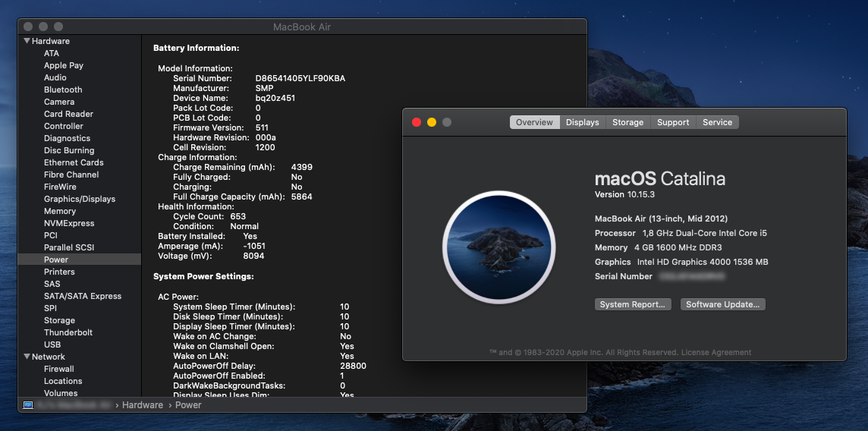
Task: Click serial number D86541405YLF90KBA
Action: point(300,79)
